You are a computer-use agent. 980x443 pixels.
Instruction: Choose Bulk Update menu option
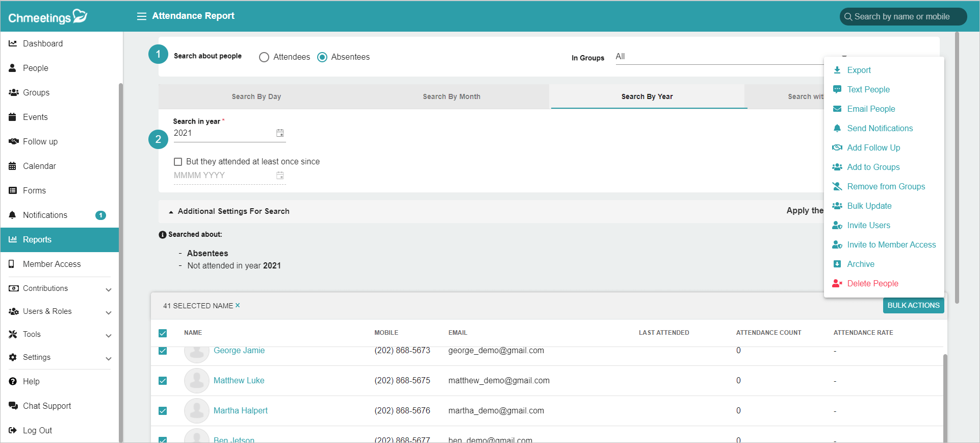(869, 206)
